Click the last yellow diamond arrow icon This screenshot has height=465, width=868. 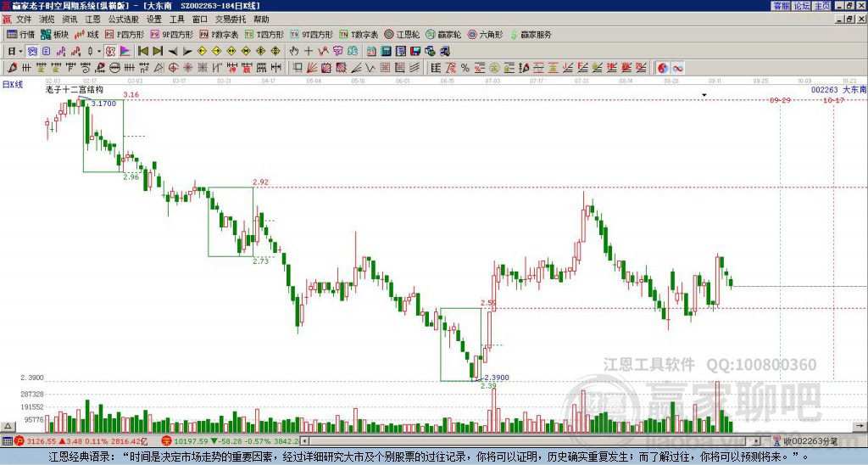coord(275,51)
